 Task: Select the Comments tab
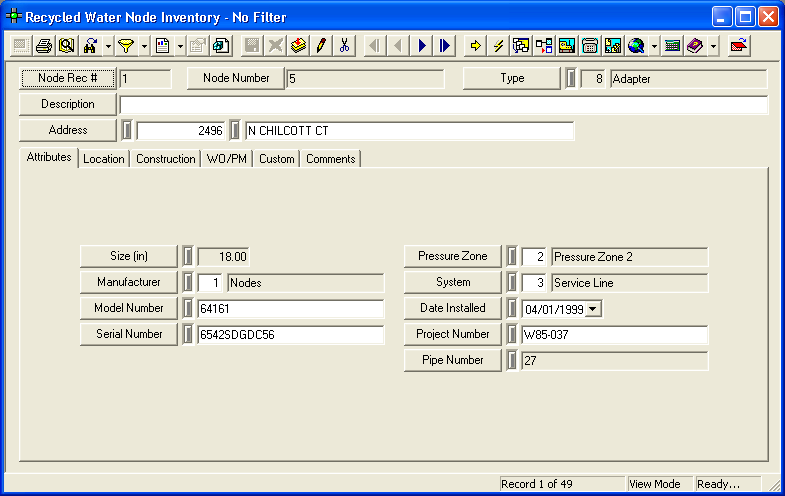point(330,159)
